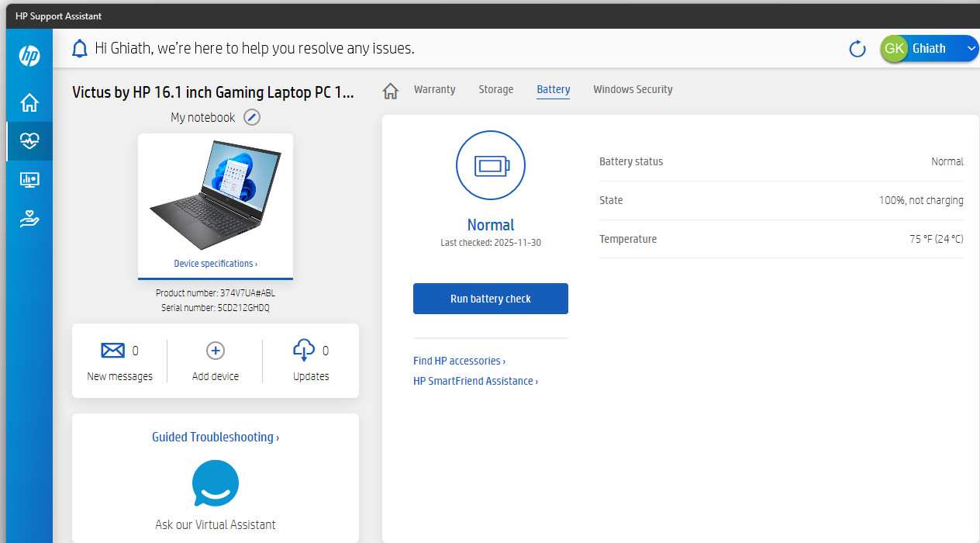Open the Windows Security tab
The width and height of the screenshot is (980, 543).
(x=633, y=89)
